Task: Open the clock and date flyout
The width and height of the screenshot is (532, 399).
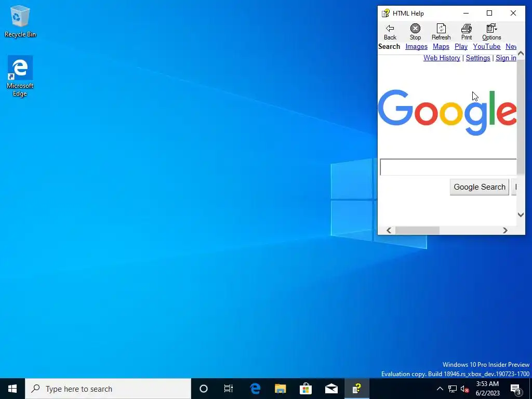Action: 488,389
